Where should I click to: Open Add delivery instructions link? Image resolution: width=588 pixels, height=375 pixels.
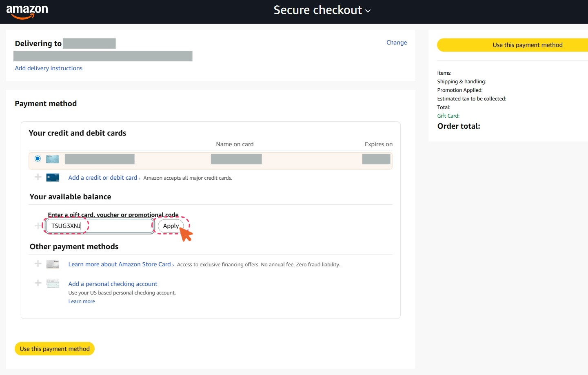[x=49, y=68]
